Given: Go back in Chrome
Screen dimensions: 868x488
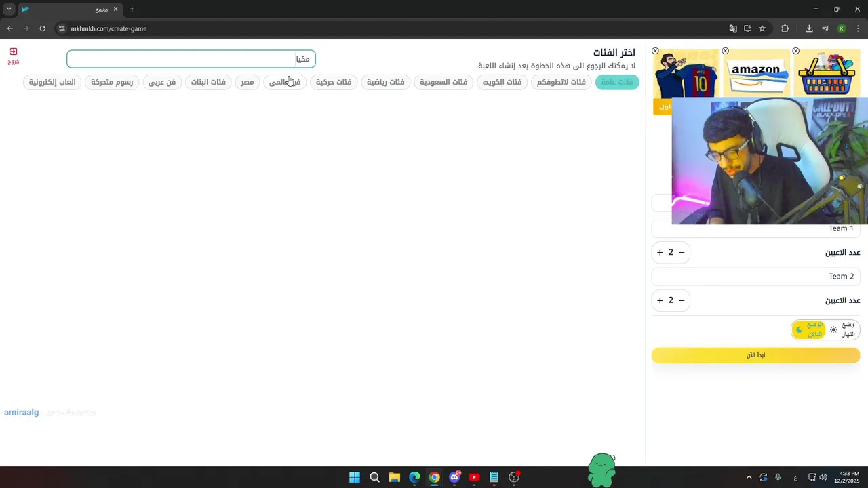Looking at the screenshot, I should point(9,28).
